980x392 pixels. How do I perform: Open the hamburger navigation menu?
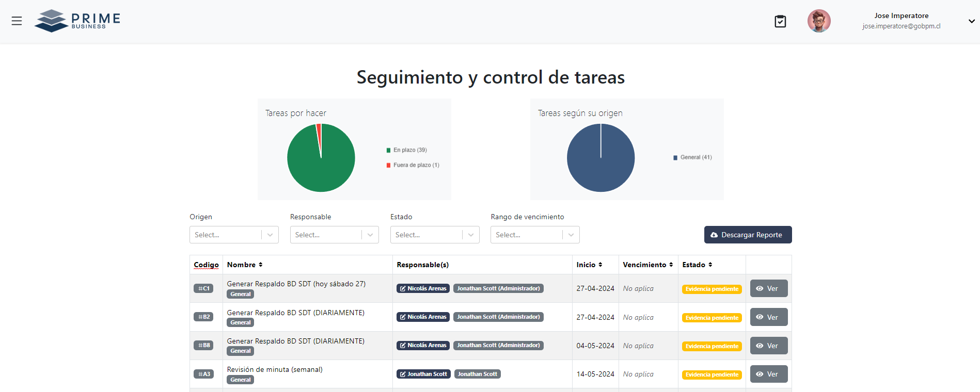coord(17,21)
